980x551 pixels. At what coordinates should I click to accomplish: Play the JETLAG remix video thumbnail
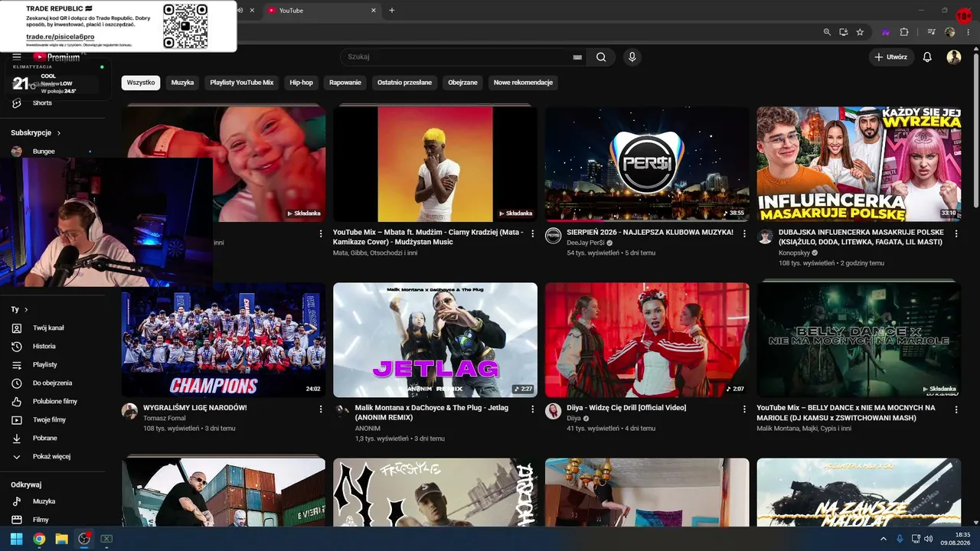pyautogui.click(x=435, y=340)
